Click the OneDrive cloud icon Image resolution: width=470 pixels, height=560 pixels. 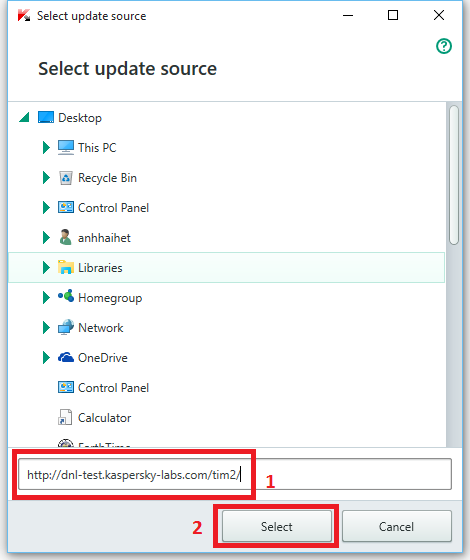click(66, 358)
